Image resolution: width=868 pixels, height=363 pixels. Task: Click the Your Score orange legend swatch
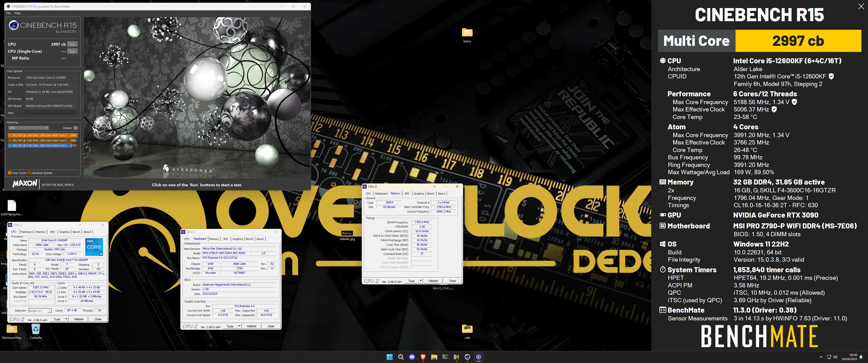(x=9, y=173)
